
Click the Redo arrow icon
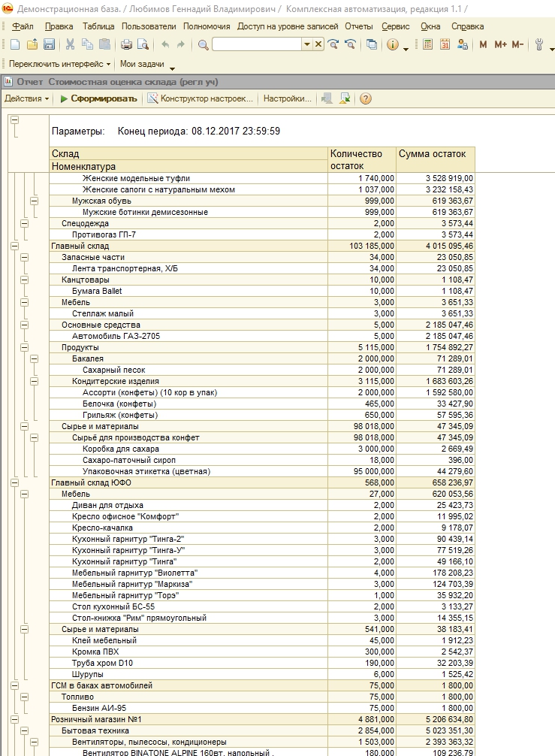click(181, 45)
